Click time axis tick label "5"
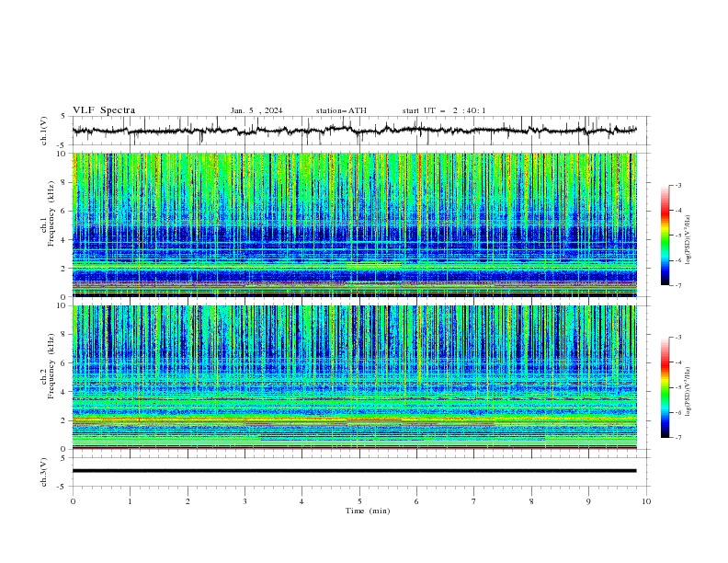Viewport: 728px width, 563px height. (359, 501)
